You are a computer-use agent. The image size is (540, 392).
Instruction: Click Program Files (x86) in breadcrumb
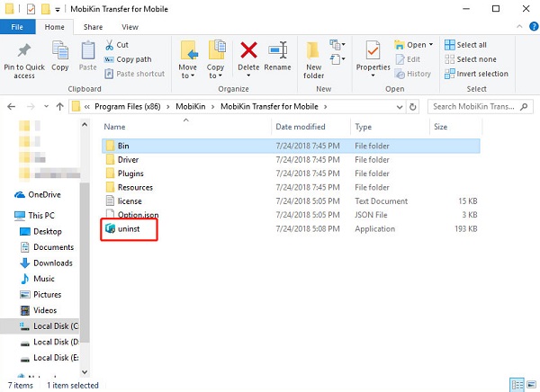pyautogui.click(x=128, y=107)
